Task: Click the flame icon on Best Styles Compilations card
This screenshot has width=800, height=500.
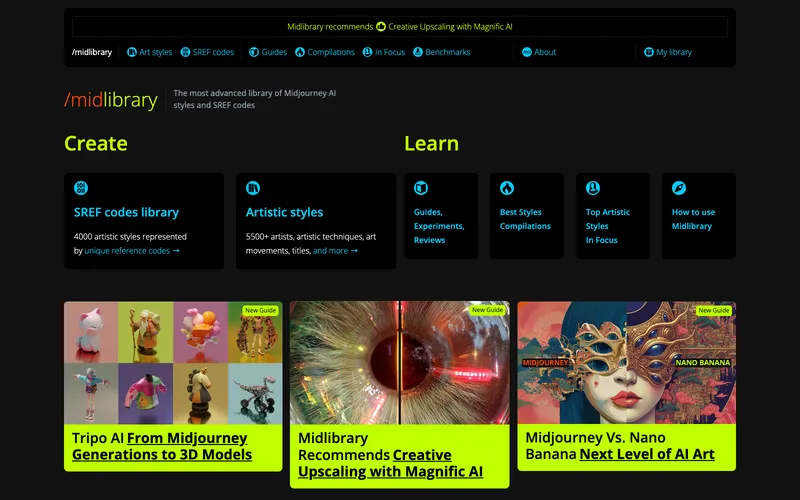Action: 507,188
